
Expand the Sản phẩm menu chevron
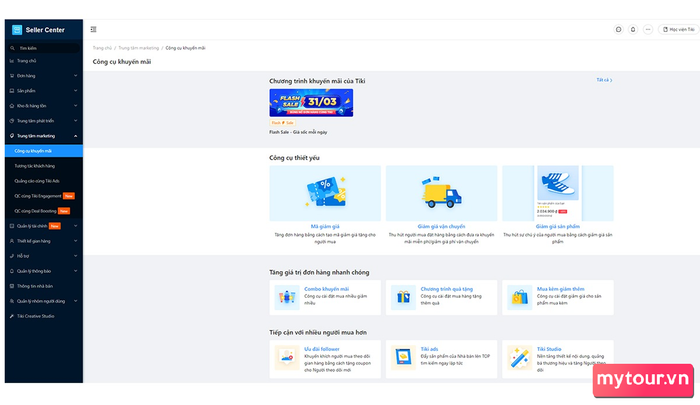coord(75,91)
